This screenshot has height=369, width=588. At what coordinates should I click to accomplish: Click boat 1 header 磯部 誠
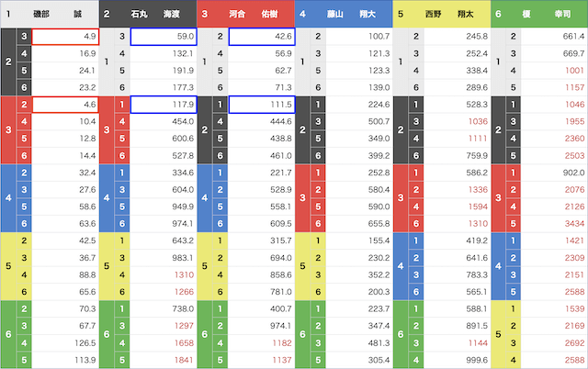pos(50,15)
